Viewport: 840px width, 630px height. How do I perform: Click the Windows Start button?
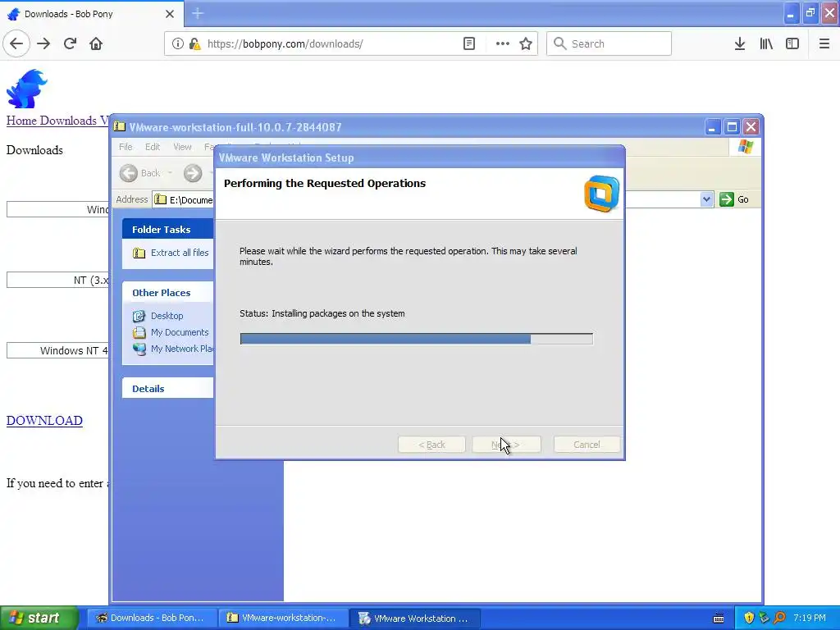tap(39, 618)
